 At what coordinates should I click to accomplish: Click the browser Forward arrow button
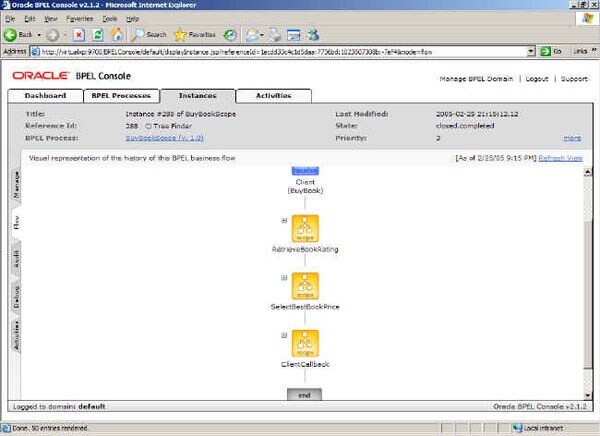tap(52, 35)
